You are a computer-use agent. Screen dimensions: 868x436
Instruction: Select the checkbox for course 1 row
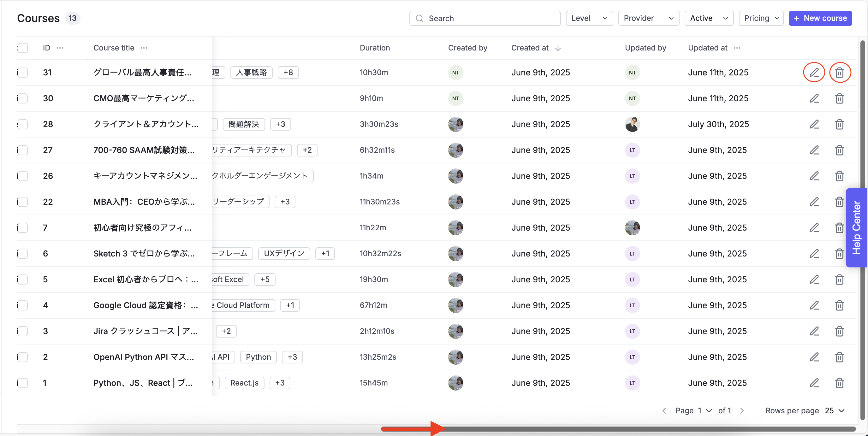23,383
